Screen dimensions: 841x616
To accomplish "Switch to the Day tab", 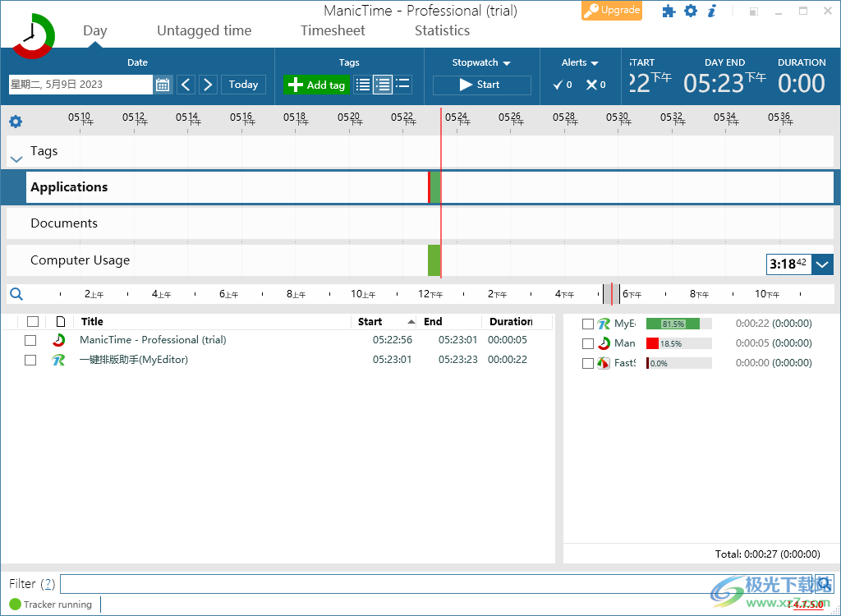I will [x=95, y=31].
